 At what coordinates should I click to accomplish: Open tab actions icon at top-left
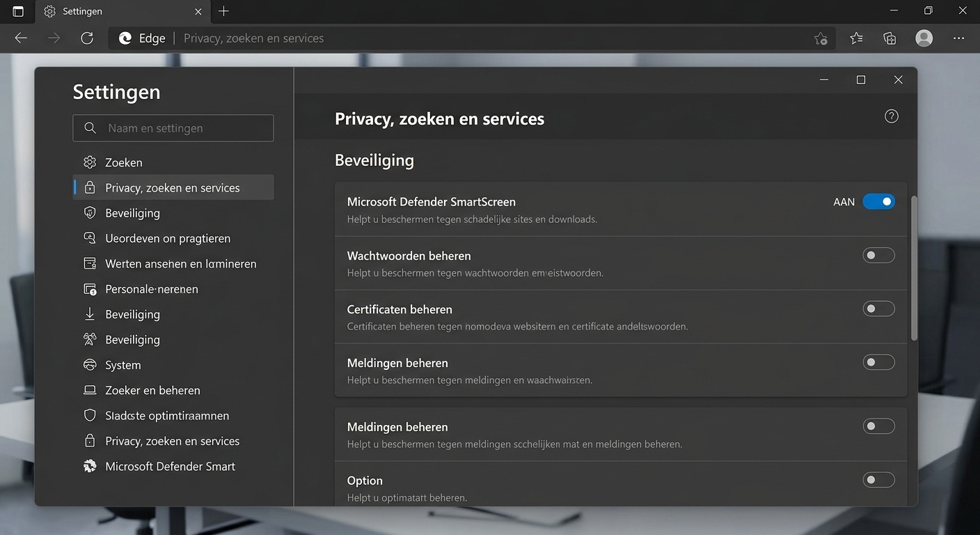click(x=18, y=11)
